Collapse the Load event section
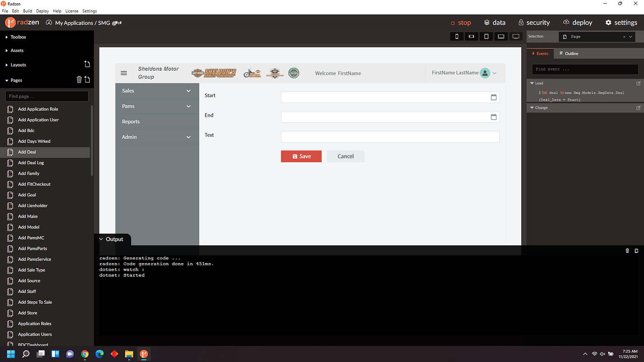Image resolution: width=644 pixels, height=362 pixels. click(532, 83)
